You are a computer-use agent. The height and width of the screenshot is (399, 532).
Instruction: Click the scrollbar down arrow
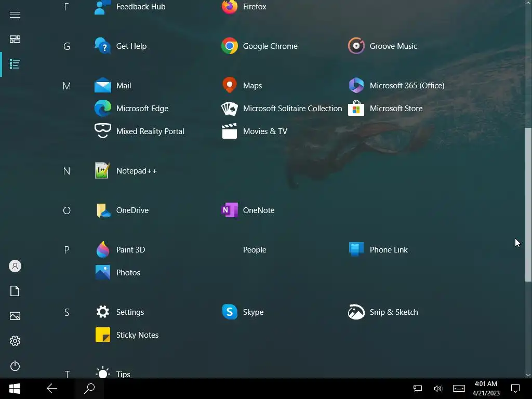coord(528,375)
